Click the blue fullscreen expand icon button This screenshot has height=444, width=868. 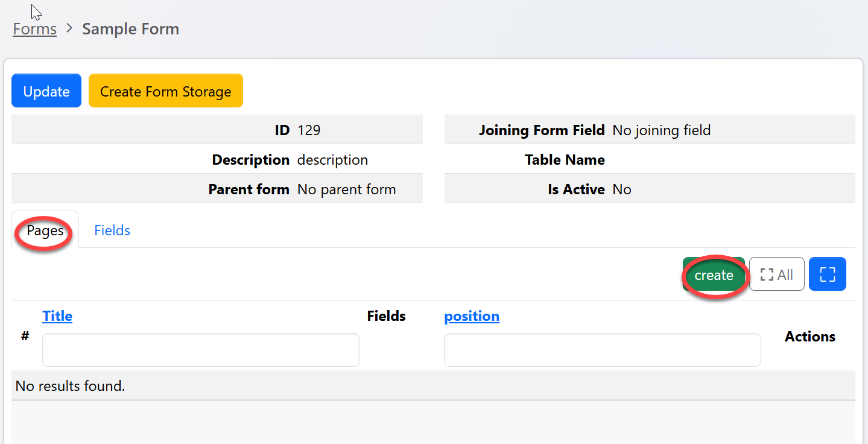828,274
